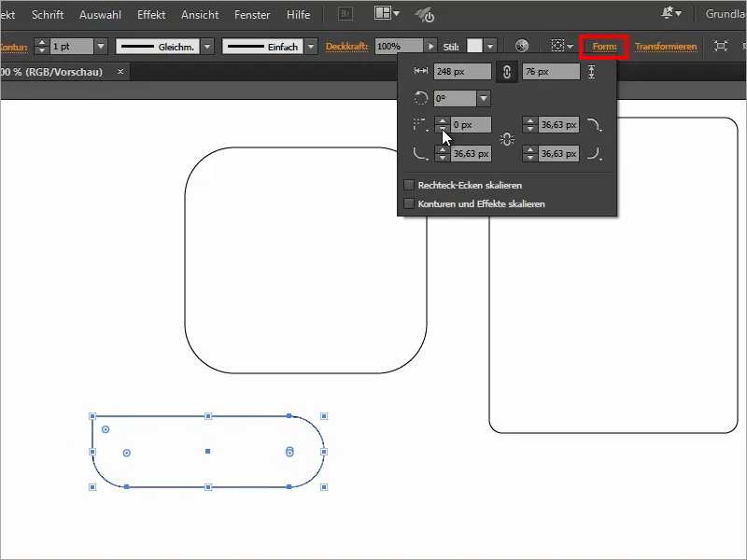The height and width of the screenshot is (560, 747).
Task: Open the rotation angle dropdown showing 0°
Action: point(484,98)
